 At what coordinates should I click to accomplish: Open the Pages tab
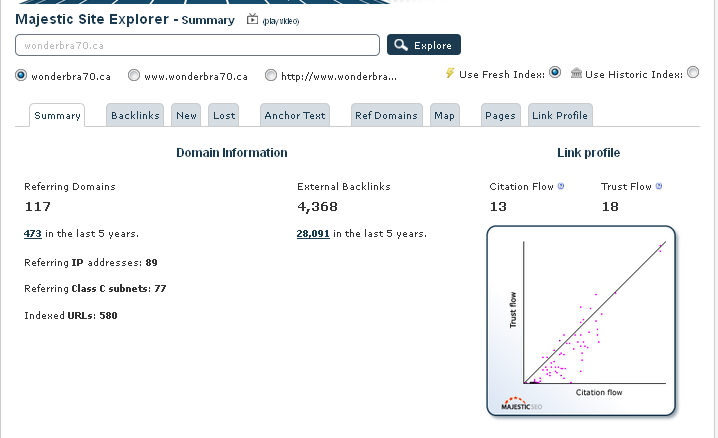[500, 115]
